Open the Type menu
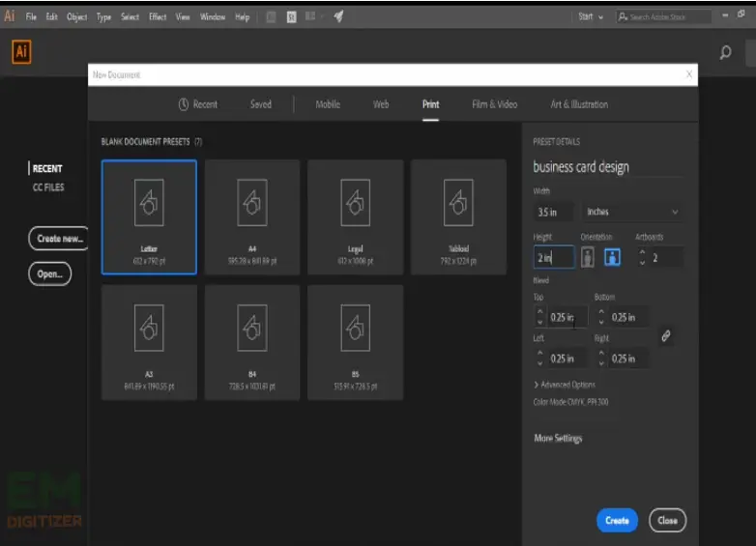Image resolution: width=756 pixels, height=546 pixels. (103, 17)
